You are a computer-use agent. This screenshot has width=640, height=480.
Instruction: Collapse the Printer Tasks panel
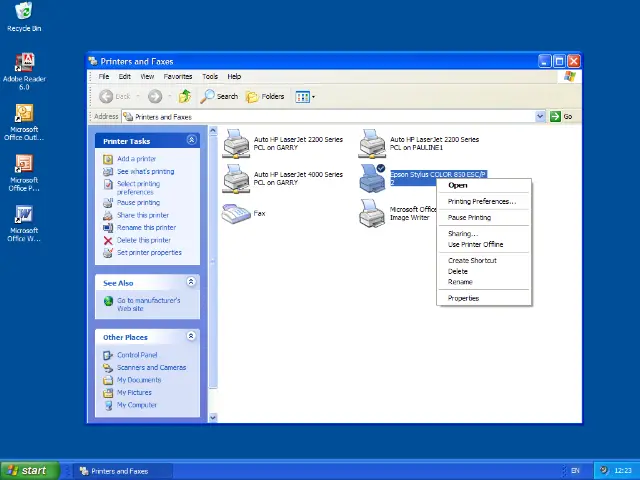191,140
